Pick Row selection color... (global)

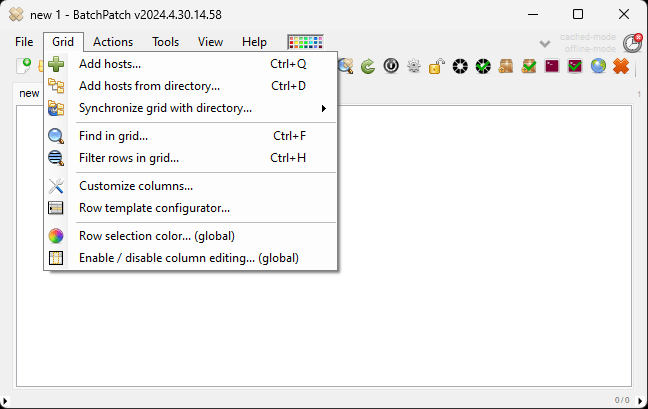(x=191, y=236)
